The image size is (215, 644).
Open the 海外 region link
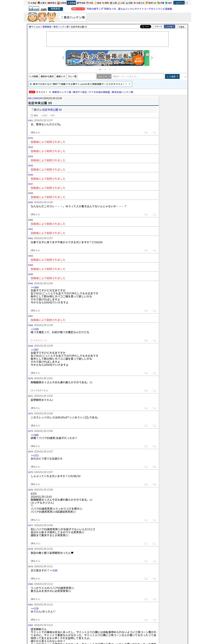pyautogui.click(x=169, y=3)
